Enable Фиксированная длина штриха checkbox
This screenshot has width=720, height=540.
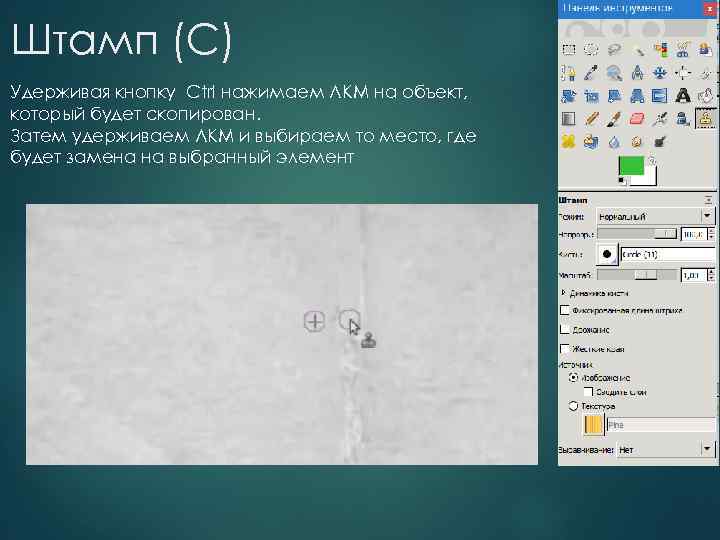coord(565,310)
